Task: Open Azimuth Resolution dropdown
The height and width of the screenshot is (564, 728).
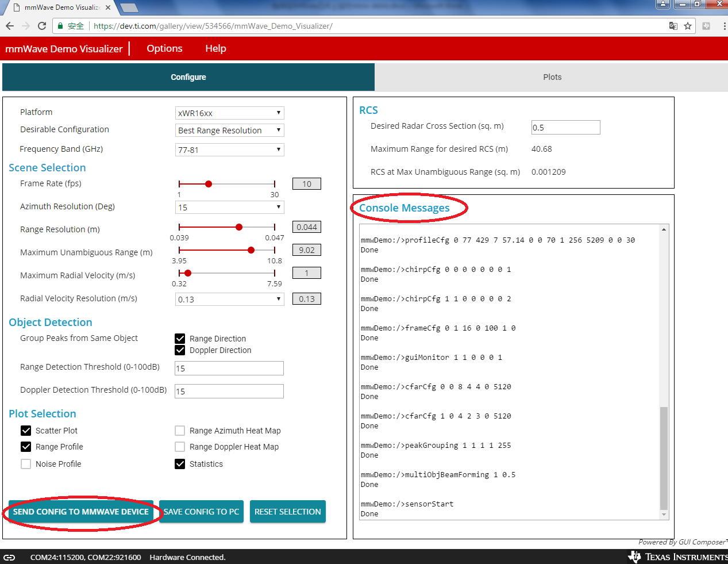Action: pos(230,208)
